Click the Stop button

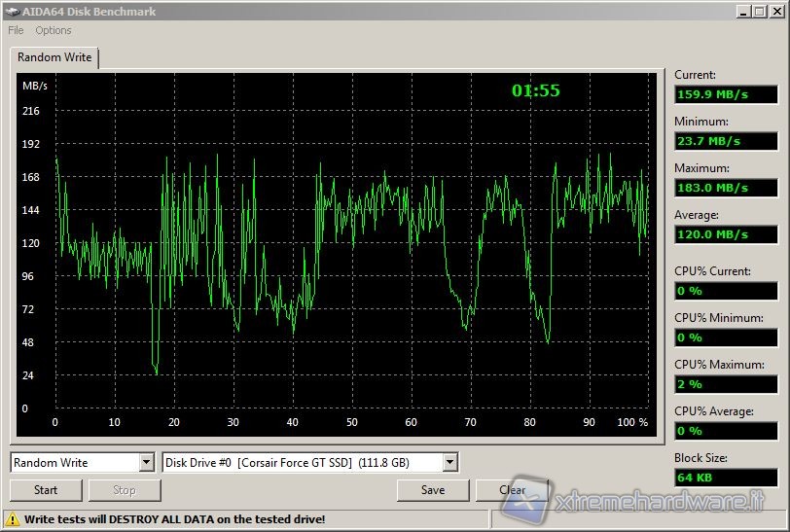[125, 490]
